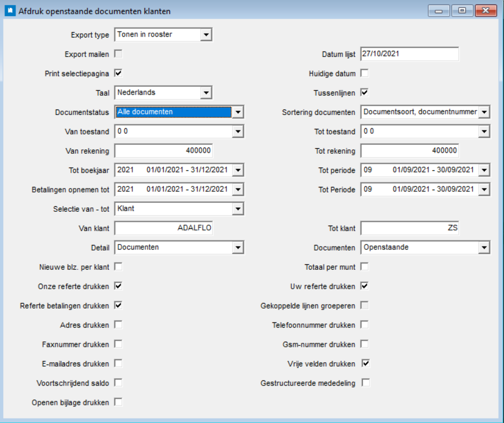Disable Vrije velden drukken checkbox

(366, 363)
